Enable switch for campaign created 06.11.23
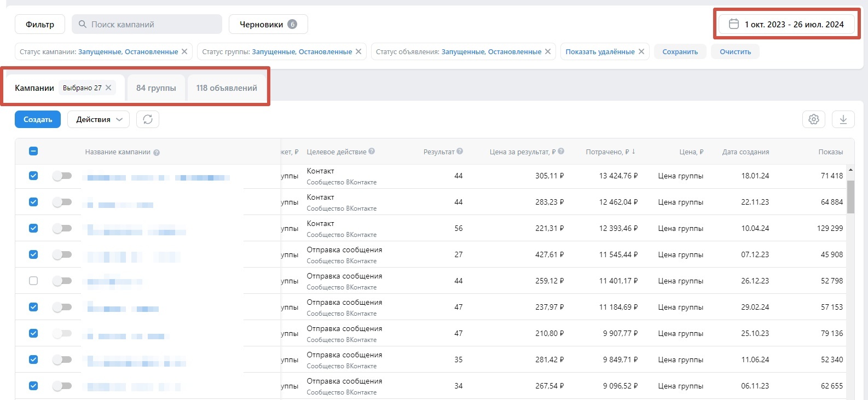 pyautogui.click(x=62, y=386)
